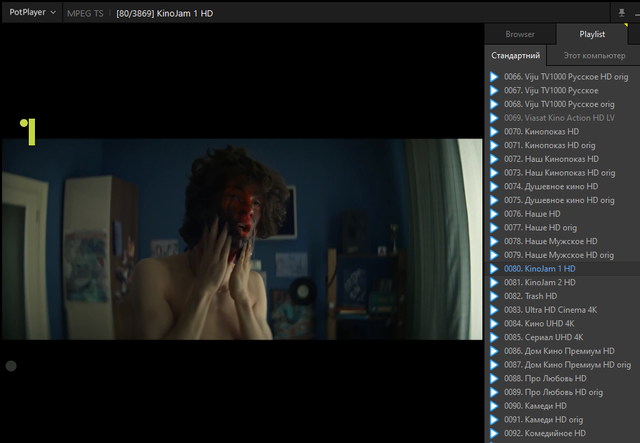640x443 pixels.
Task: Open the Этот компьютер tab
Action: coord(594,56)
